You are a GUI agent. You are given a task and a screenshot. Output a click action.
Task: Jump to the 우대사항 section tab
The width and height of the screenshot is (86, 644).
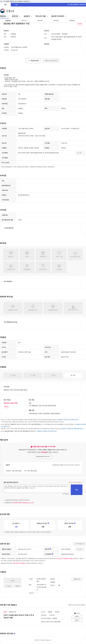pos(40,21)
